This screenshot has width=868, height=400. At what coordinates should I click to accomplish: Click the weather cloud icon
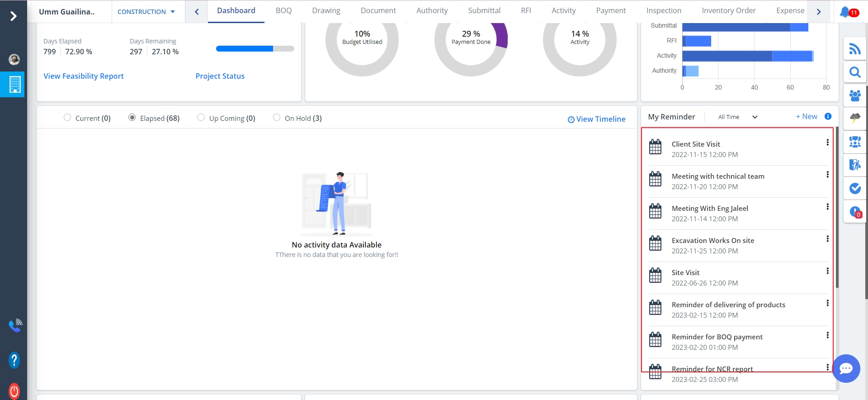coord(854,119)
